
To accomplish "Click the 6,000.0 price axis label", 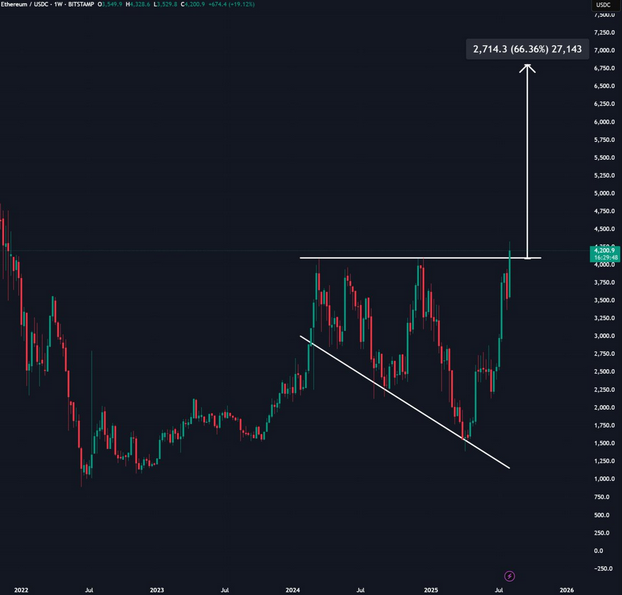I will click(x=604, y=122).
